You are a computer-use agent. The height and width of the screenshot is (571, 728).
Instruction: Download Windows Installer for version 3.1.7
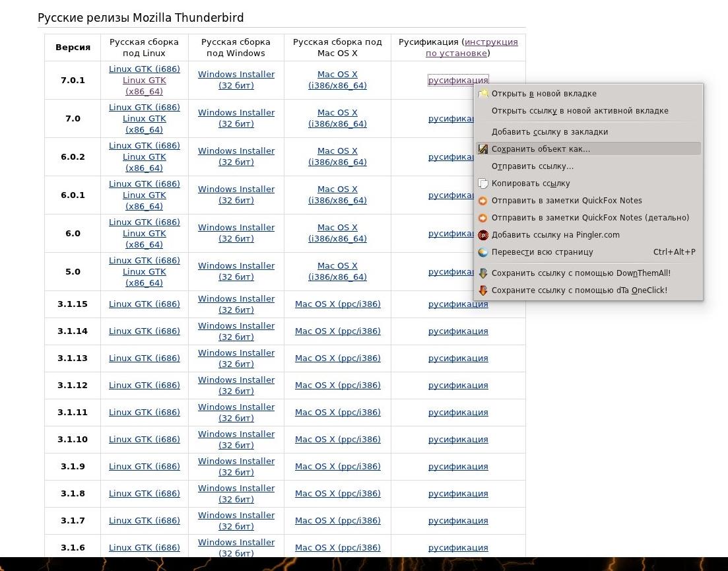[236, 521]
